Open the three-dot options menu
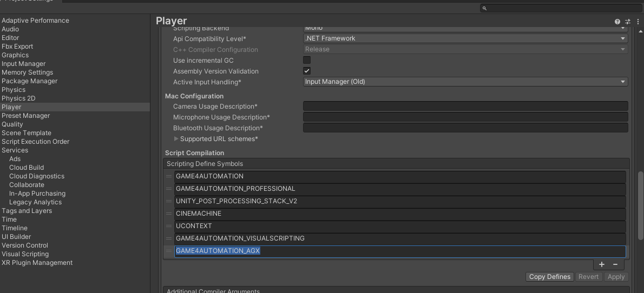The height and width of the screenshot is (293, 644). pos(637,22)
